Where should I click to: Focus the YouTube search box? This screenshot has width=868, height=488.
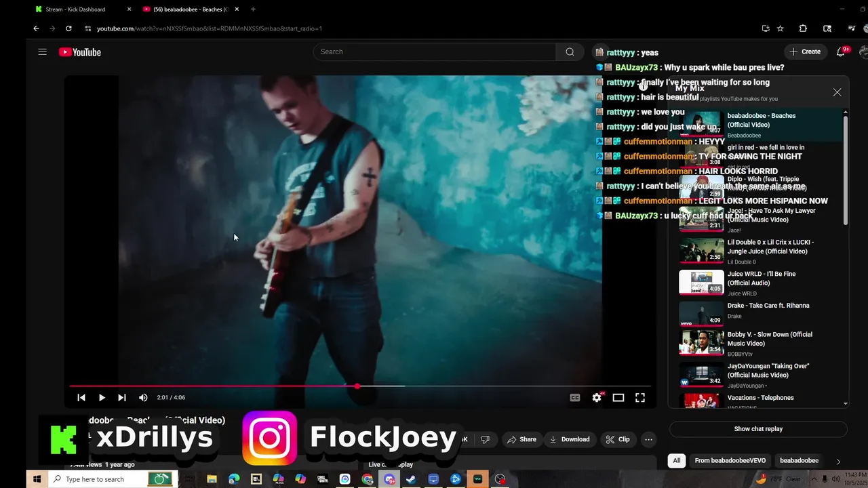tap(435, 52)
